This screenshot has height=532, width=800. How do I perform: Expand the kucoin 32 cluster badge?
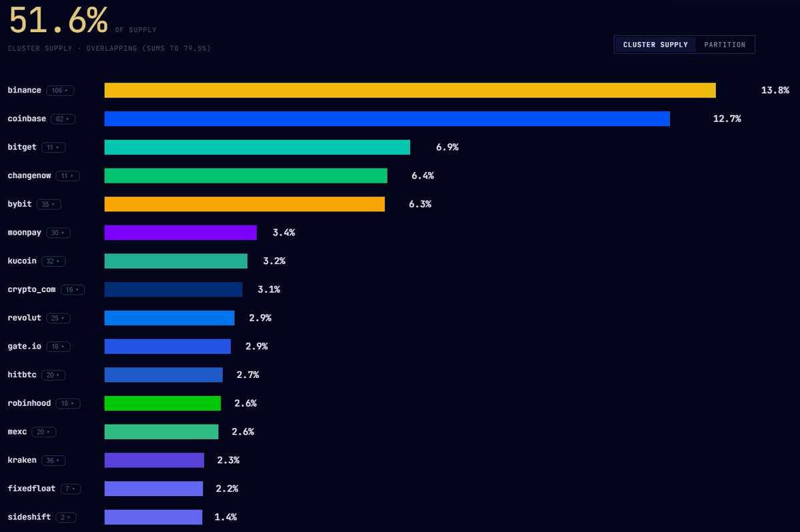tap(53, 261)
